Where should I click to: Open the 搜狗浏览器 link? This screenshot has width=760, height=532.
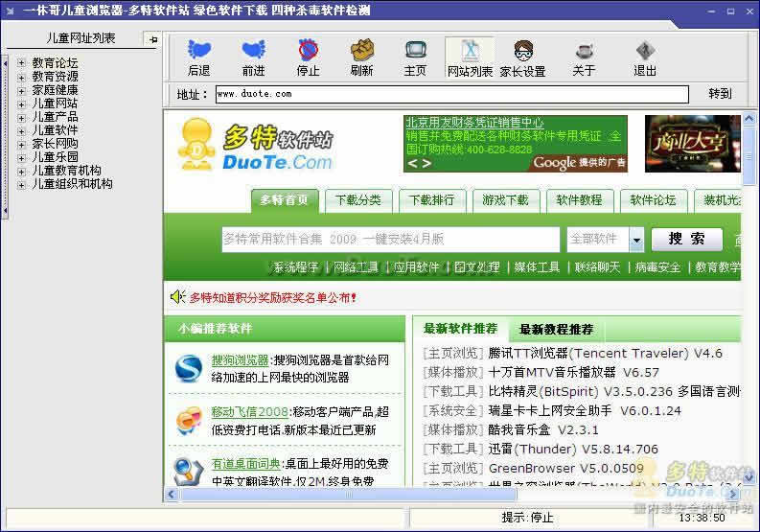point(240,359)
